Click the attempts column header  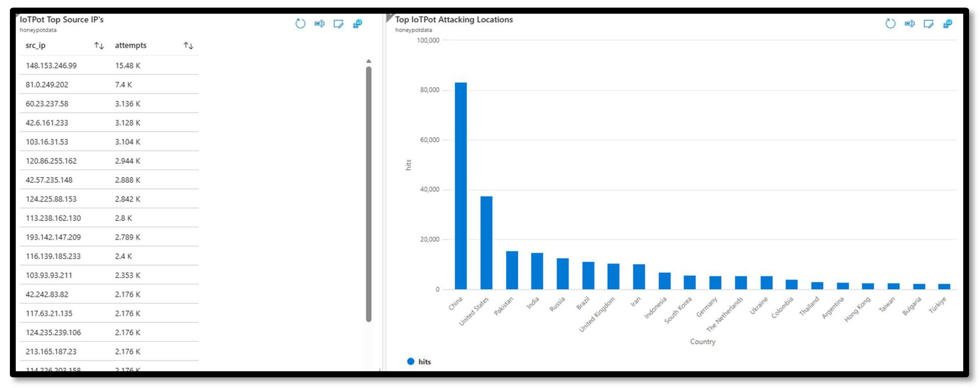131,45
